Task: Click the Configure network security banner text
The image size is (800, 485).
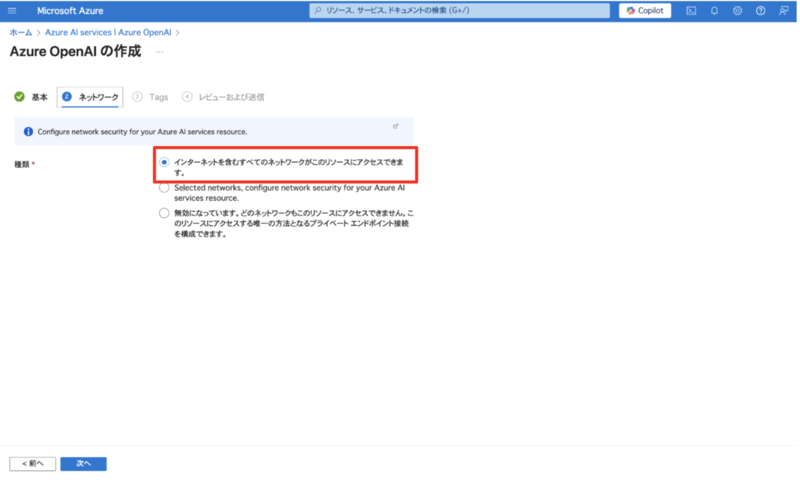Action: tap(142, 132)
